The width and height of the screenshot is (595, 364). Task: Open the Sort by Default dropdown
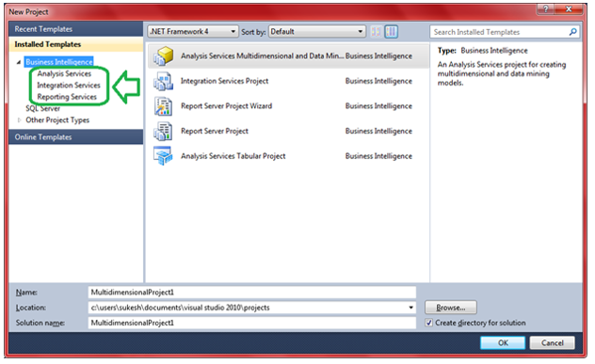(317, 31)
